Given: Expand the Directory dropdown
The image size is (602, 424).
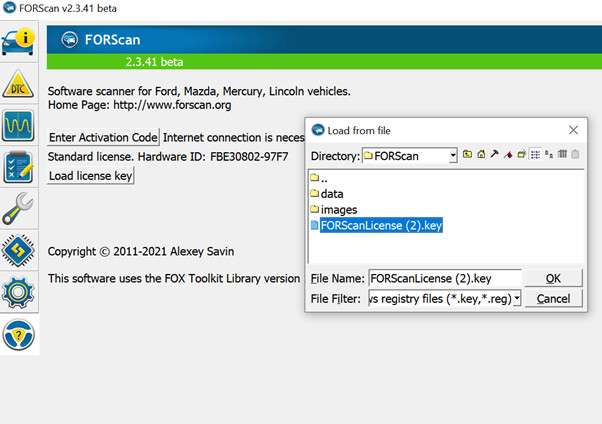Looking at the screenshot, I should 452,155.
